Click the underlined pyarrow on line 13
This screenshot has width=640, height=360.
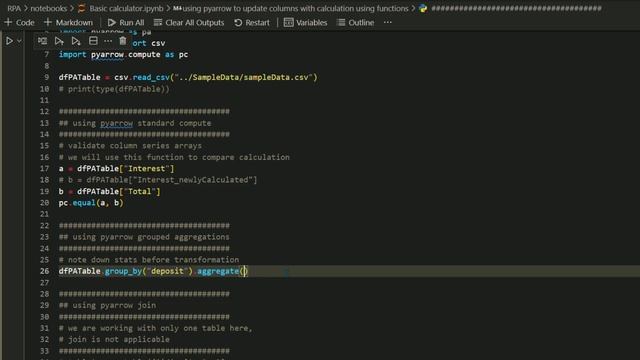[116, 123]
